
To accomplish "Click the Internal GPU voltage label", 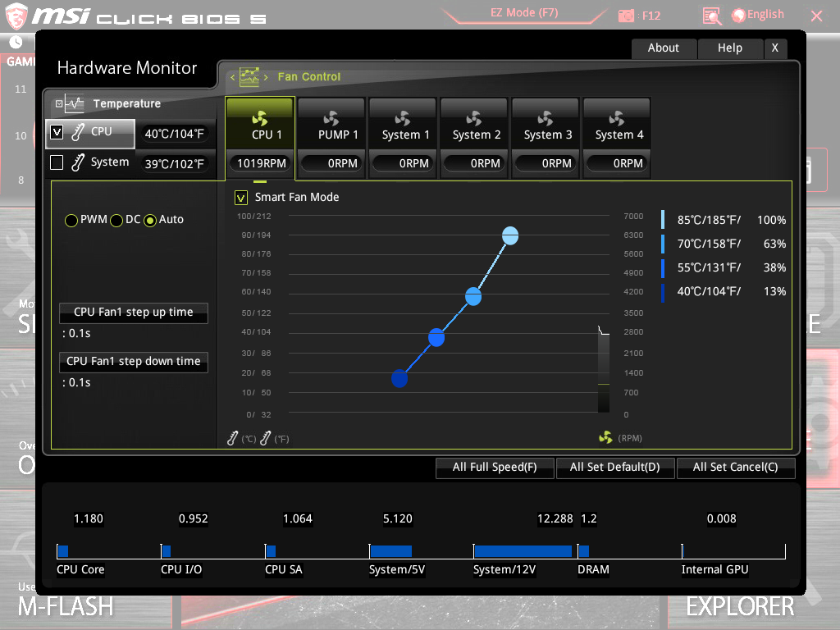I will click(x=714, y=570).
